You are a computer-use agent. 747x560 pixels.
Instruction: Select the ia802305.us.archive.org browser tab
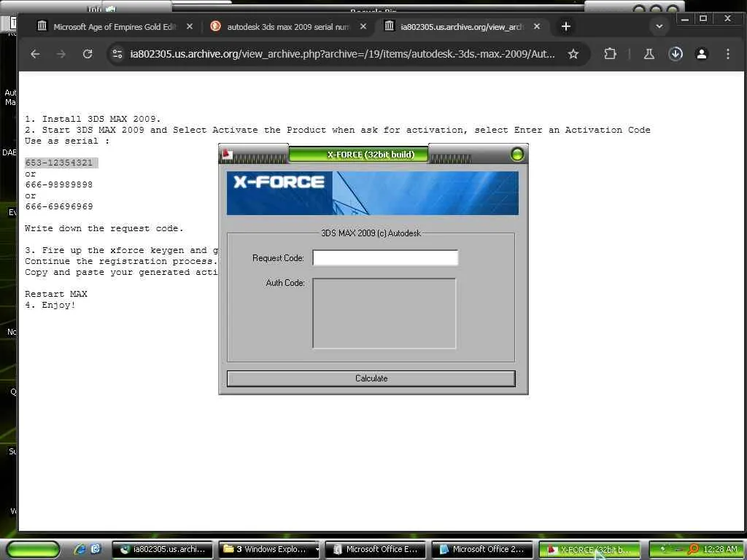coord(460,27)
